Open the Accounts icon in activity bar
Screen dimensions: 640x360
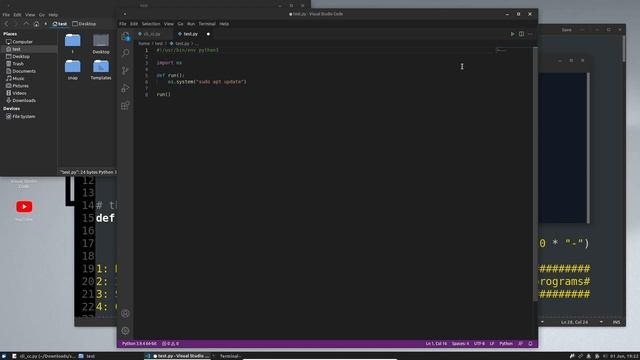[125, 313]
